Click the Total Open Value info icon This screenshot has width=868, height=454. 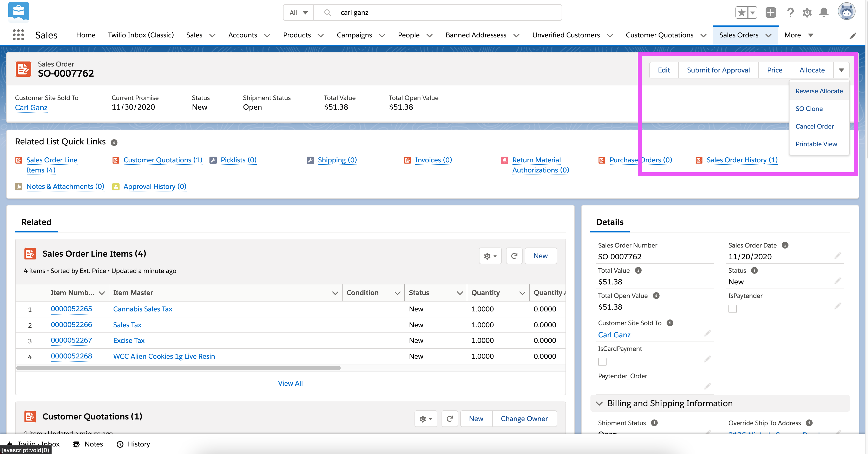tap(656, 296)
